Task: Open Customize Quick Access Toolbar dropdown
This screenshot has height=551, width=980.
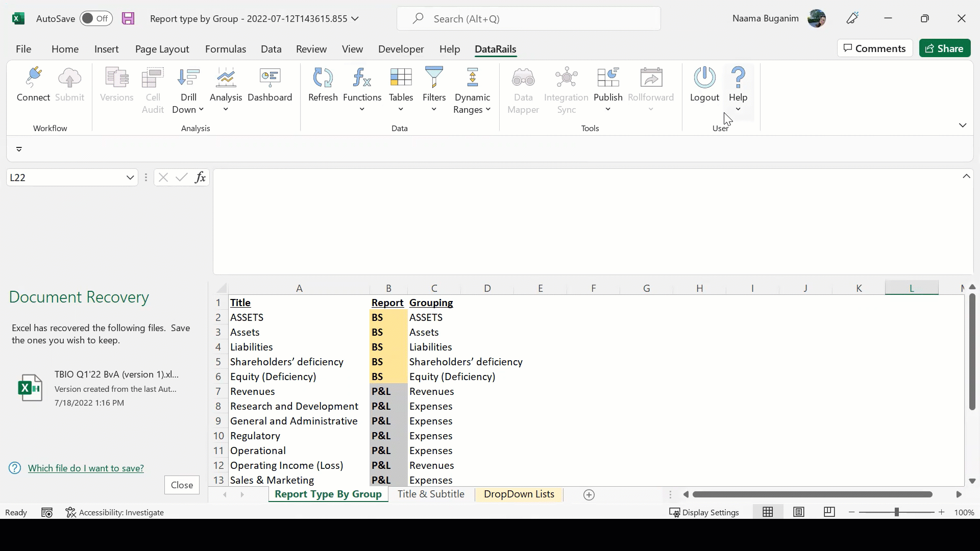Action: tap(19, 149)
